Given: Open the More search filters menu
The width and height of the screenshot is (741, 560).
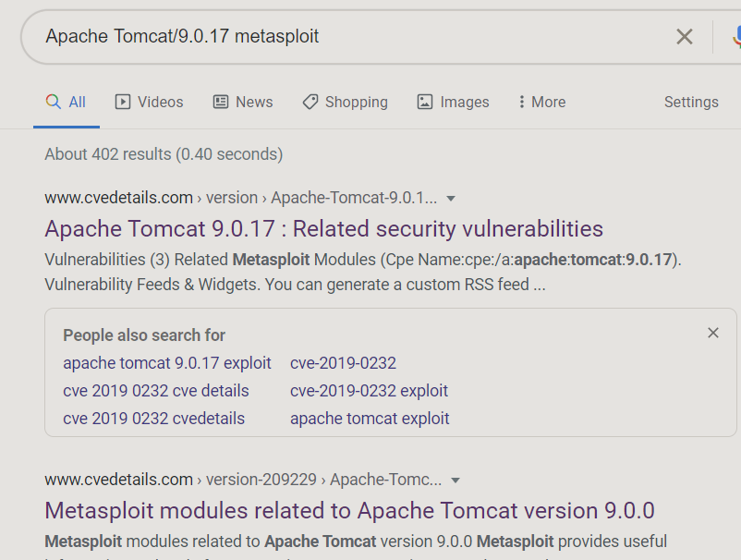Looking at the screenshot, I should point(542,103).
